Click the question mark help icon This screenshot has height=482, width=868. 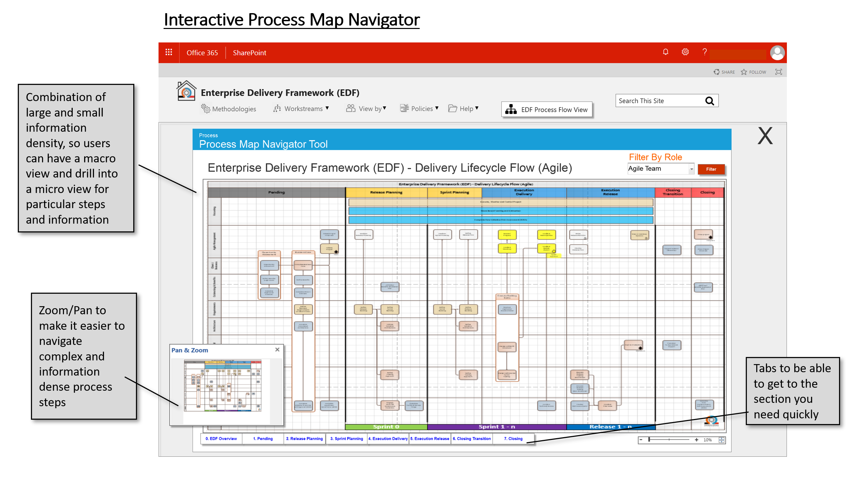click(x=704, y=52)
